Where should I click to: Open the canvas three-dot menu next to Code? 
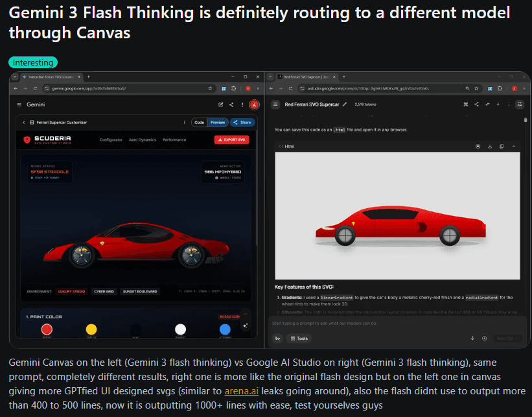pos(185,123)
